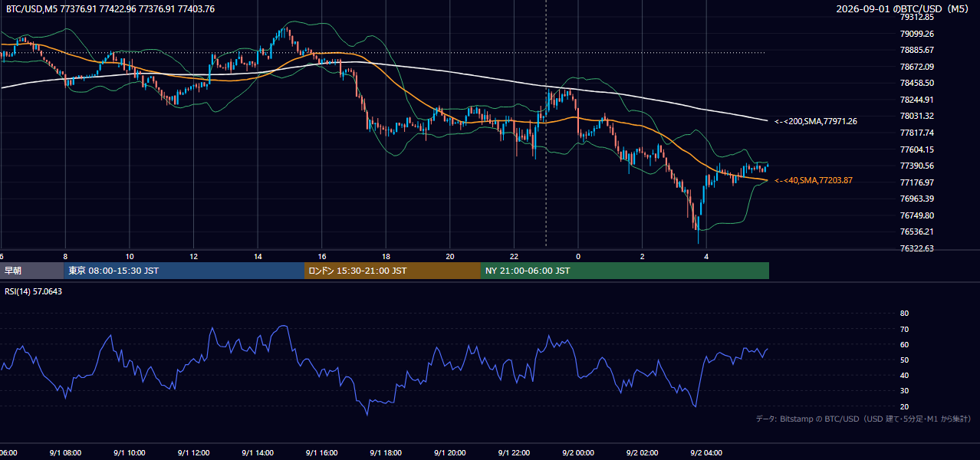Click the 9/1 22:00 time label
The width and height of the screenshot is (980, 460).
coord(514,453)
